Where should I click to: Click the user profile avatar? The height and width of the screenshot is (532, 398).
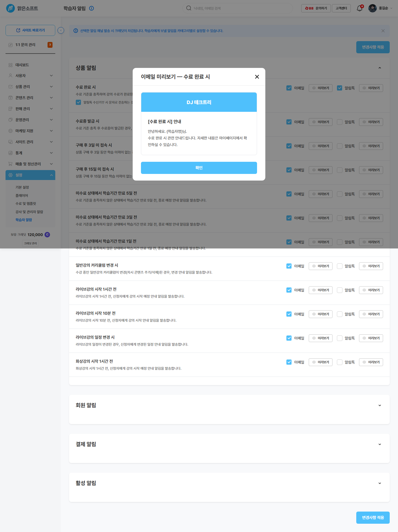tap(373, 8)
